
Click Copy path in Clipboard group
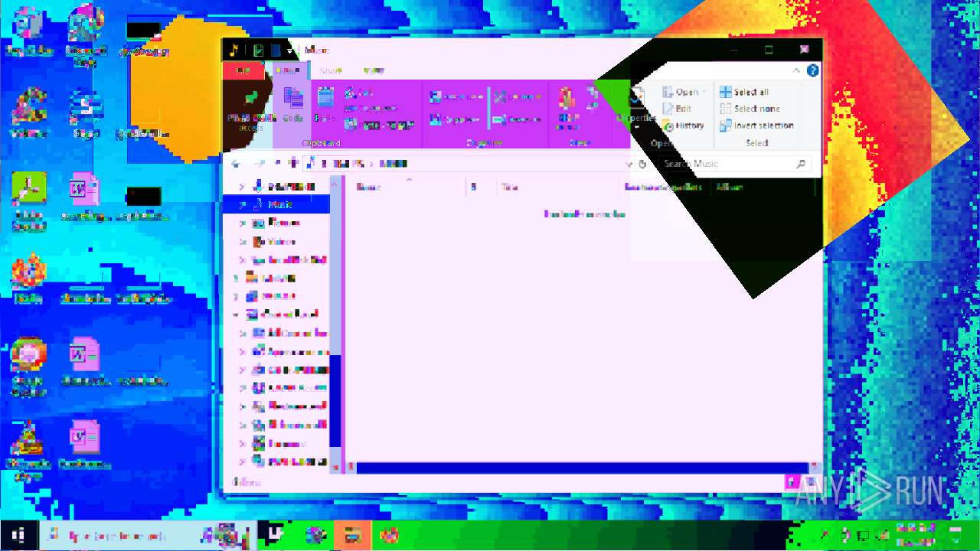pos(371,109)
